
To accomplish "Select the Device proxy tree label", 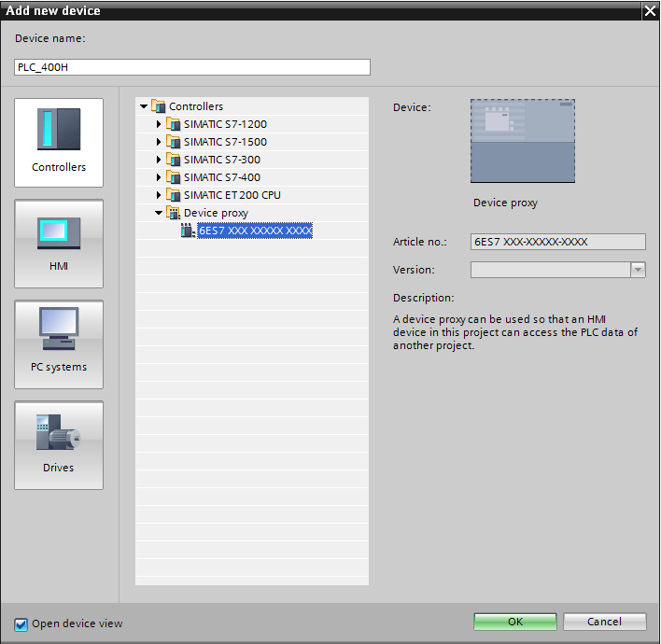I will pos(216,213).
